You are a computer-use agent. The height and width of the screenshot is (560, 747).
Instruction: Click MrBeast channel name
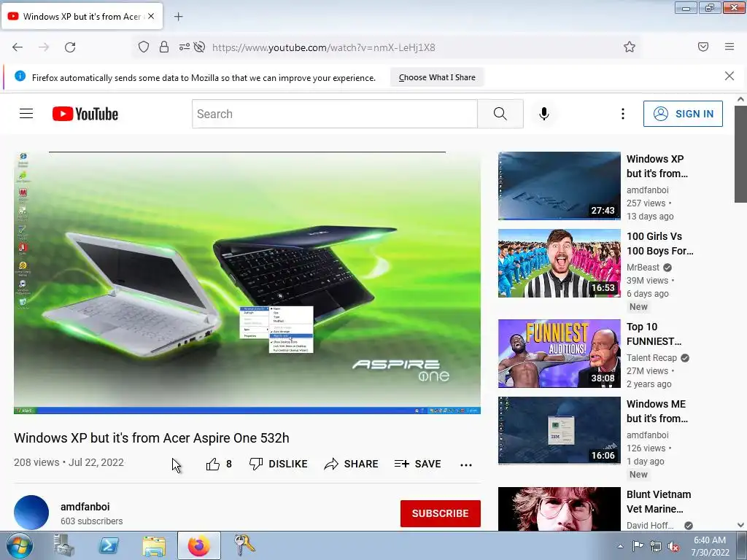pyautogui.click(x=643, y=267)
